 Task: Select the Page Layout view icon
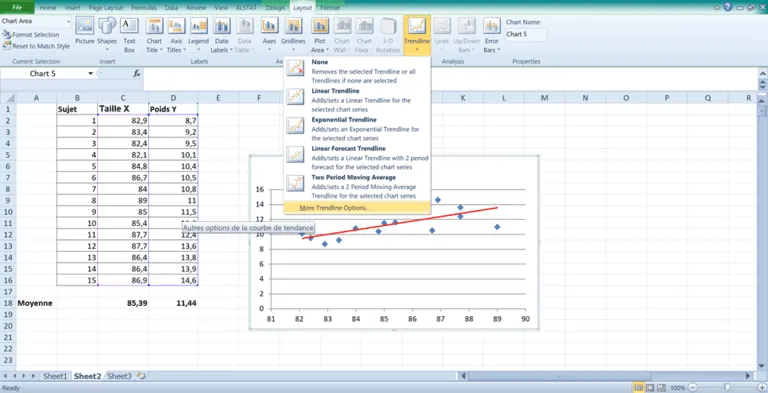pos(649,388)
